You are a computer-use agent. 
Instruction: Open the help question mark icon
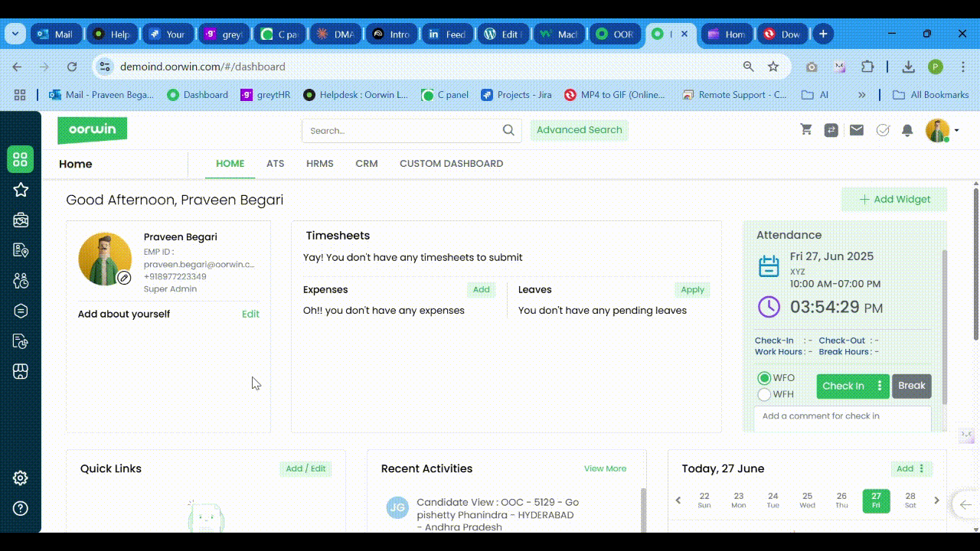[21, 508]
